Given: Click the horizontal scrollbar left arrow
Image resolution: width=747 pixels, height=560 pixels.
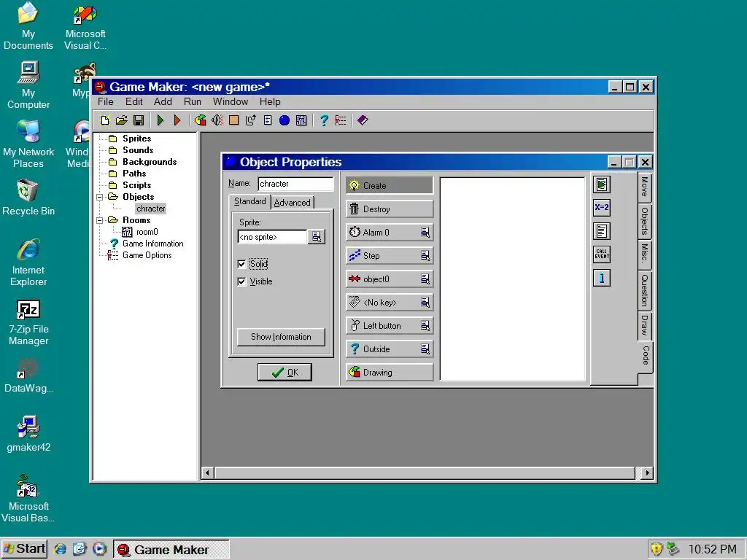Looking at the screenshot, I should pyautogui.click(x=207, y=472).
